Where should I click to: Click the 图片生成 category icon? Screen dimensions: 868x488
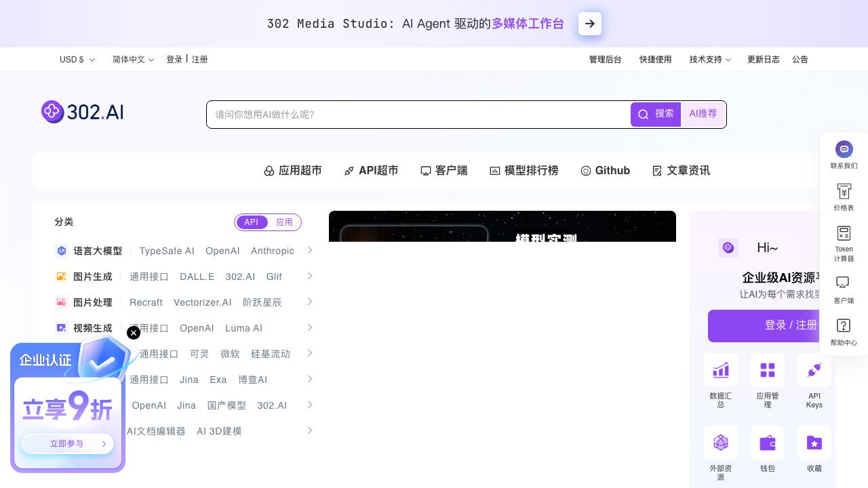[61, 277]
